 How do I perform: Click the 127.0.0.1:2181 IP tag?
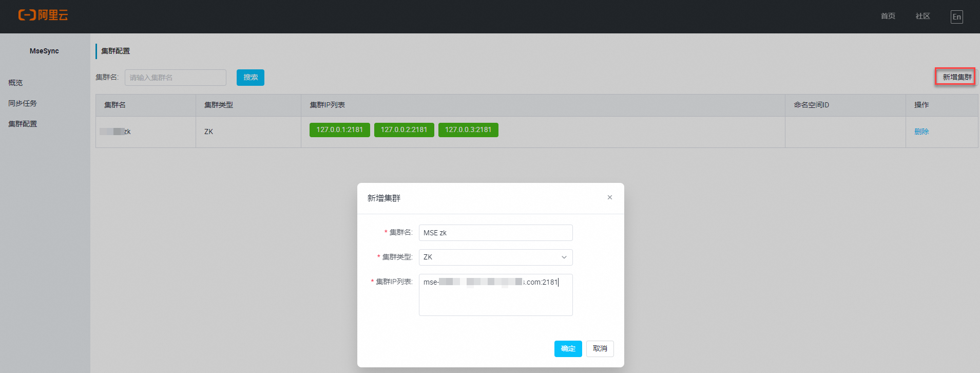tap(339, 130)
